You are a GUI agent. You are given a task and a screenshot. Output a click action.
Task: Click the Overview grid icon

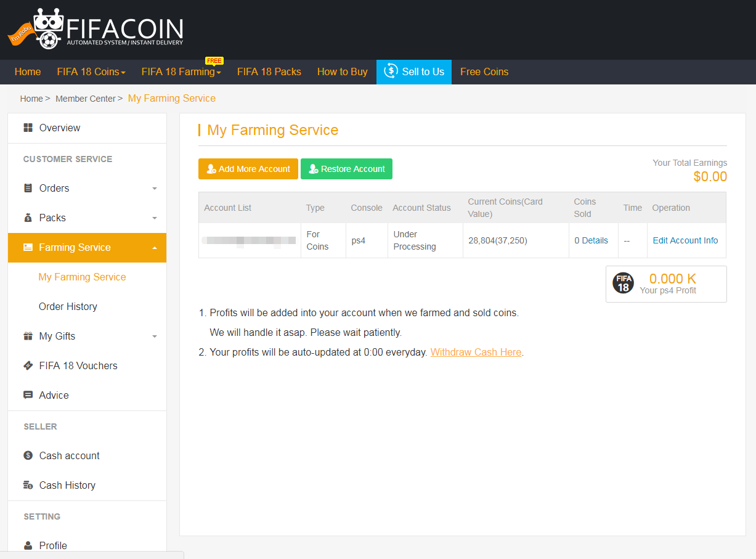(28, 128)
